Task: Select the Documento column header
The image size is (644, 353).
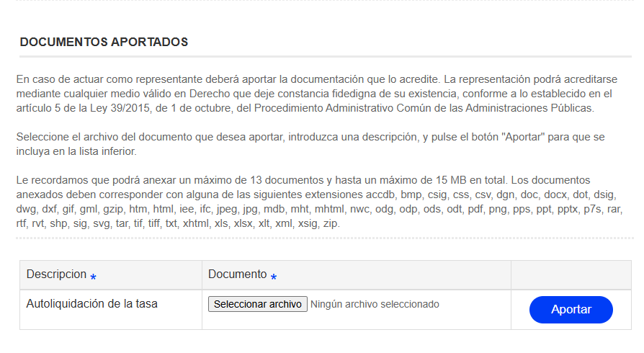Action: click(x=237, y=274)
